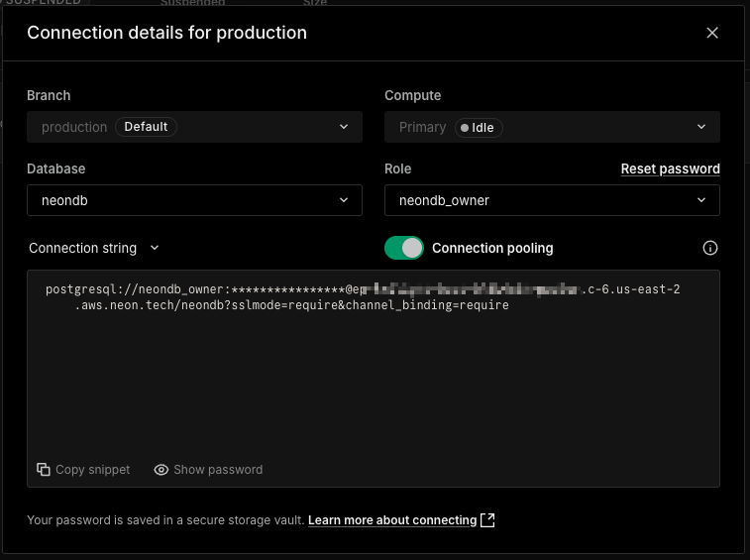750x560 pixels.
Task: Click the Reset password link
Action: pyautogui.click(x=670, y=168)
